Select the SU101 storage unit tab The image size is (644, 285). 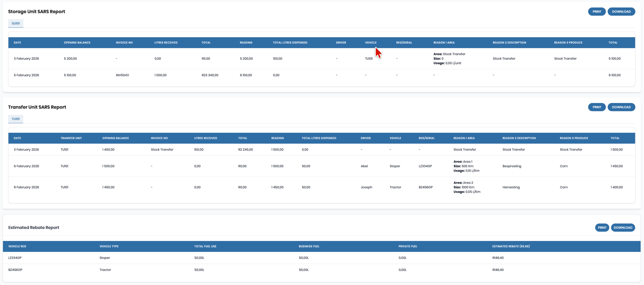(x=16, y=23)
